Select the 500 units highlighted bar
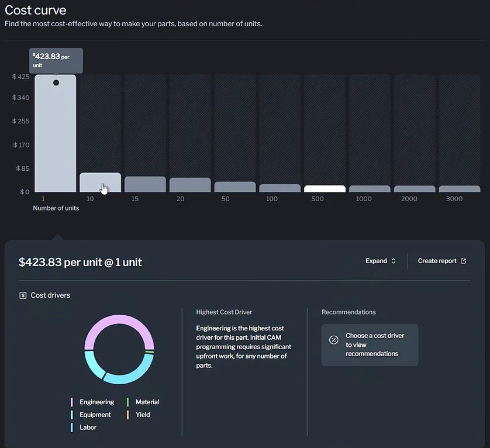Viewport: 490px width, 448px height. tap(325, 189)
